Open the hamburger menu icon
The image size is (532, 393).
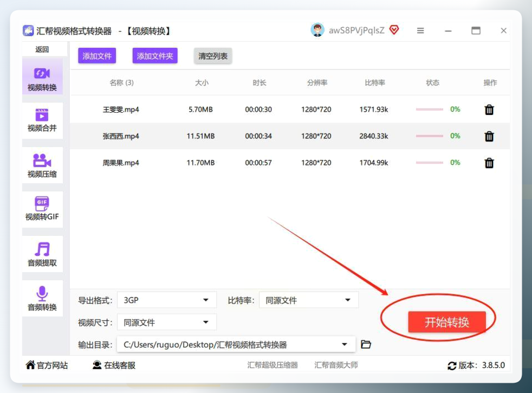[420, 30]
